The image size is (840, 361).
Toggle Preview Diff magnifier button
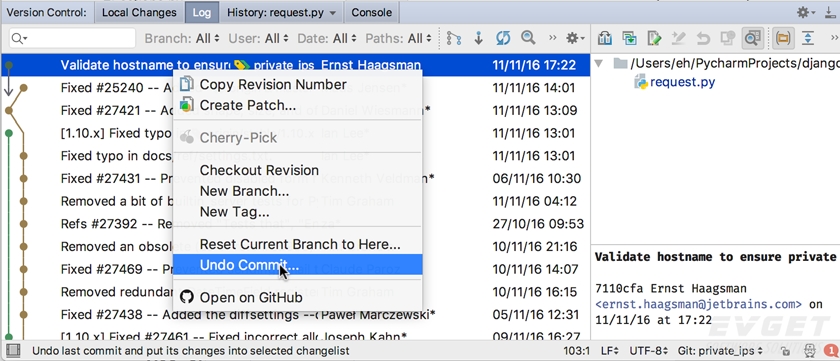[753, 38]
